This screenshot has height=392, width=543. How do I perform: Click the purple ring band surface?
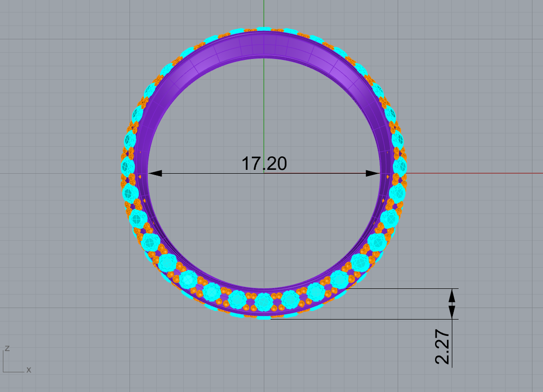coord(264,45)
